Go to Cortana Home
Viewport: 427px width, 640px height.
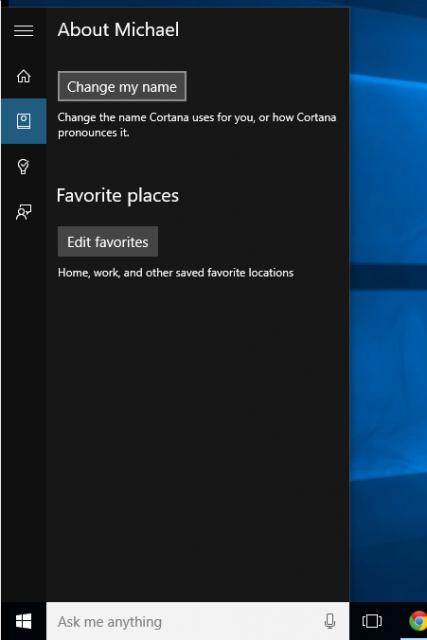(x=23, y=76)
